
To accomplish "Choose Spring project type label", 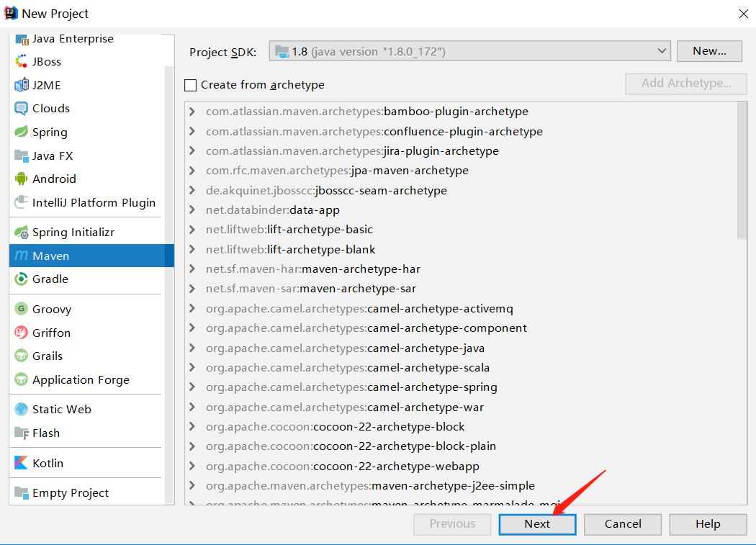I will [50, 132].
